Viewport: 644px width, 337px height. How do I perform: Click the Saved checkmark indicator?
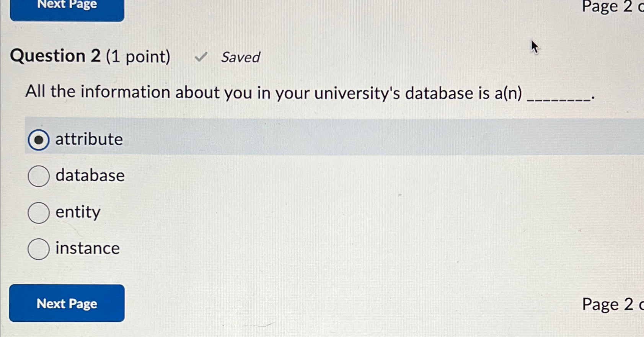point(201,57)
